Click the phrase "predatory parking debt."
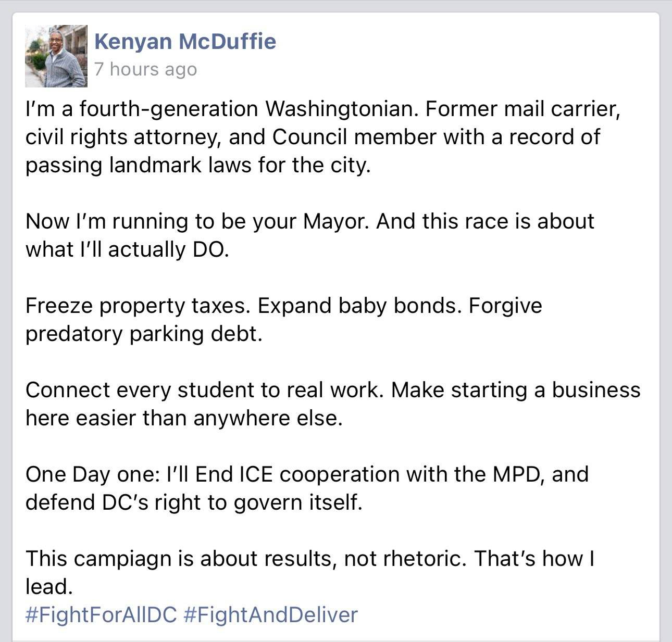This screenshot has width=672, height=642. tap(144, 334)
